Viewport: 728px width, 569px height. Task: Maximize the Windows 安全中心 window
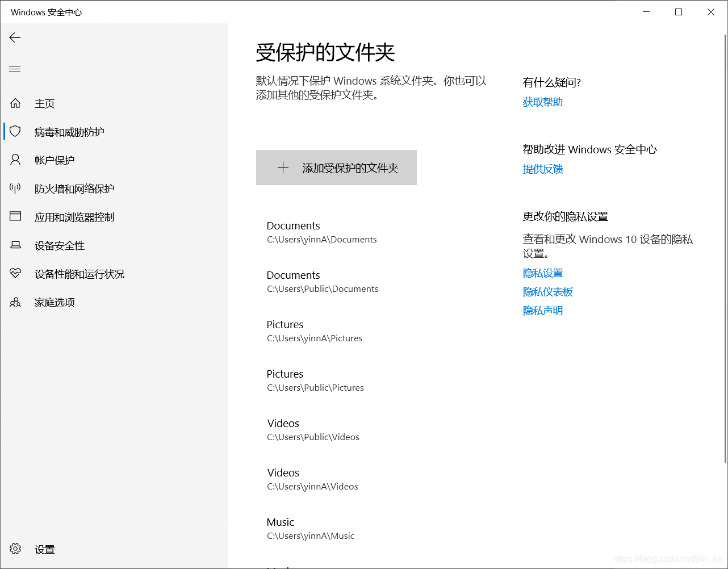click(x=679, y=12)
